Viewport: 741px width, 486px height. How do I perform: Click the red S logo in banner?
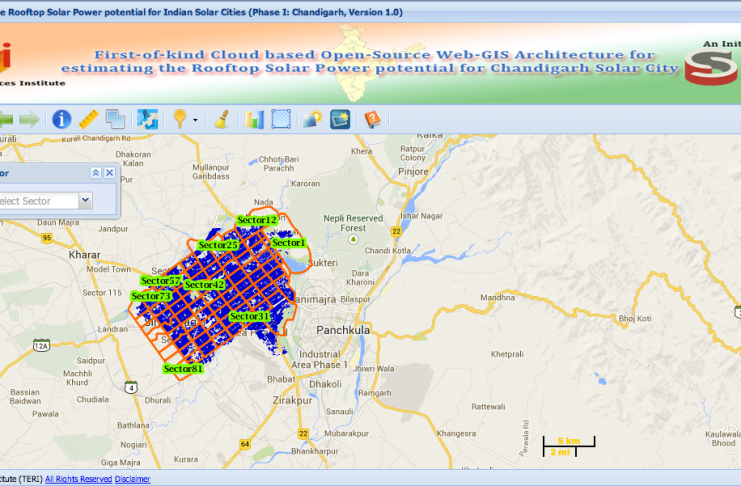click(x=711, y=67)
